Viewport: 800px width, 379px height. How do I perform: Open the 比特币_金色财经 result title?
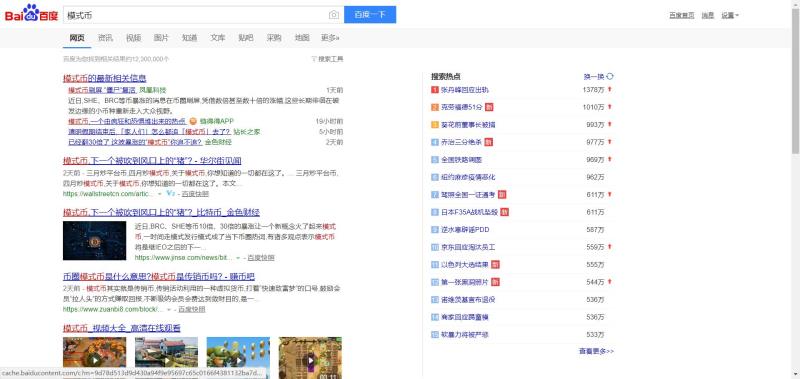(x=161, y=212)
